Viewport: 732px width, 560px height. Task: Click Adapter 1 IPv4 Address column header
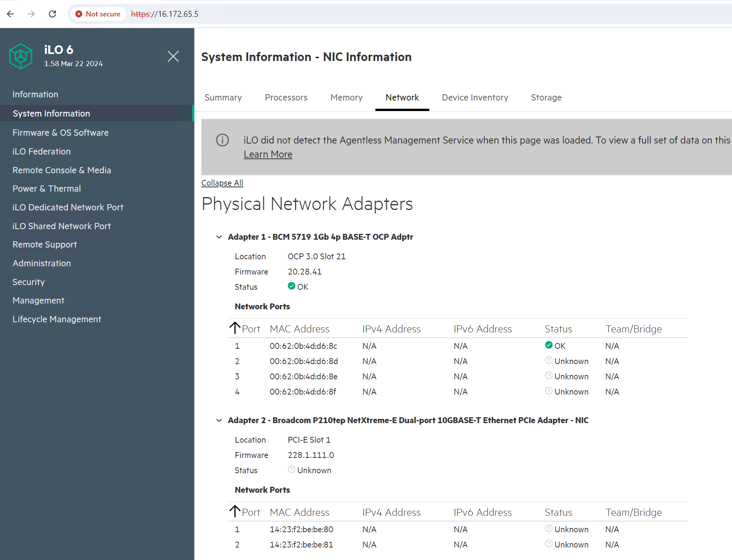[391, 329]
